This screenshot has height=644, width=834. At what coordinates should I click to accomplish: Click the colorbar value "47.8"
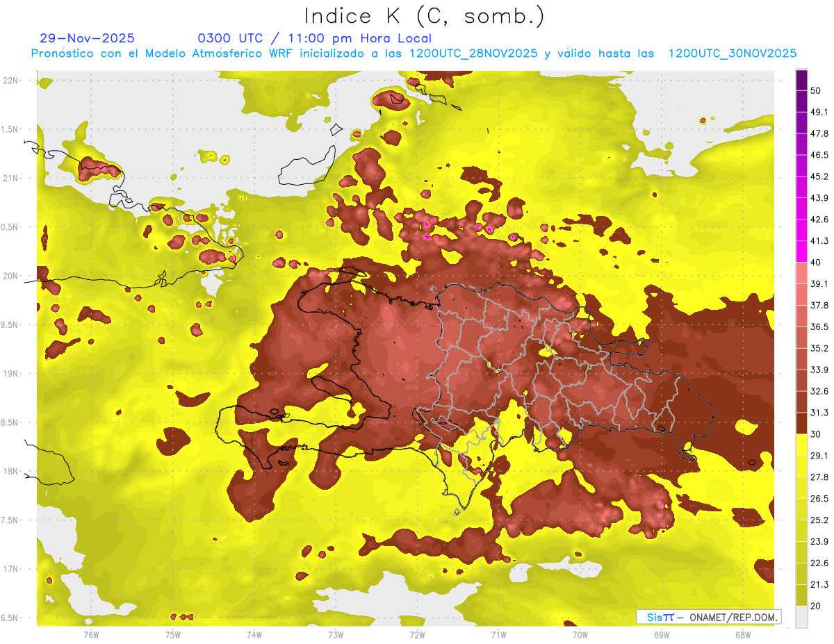(819, 133)
